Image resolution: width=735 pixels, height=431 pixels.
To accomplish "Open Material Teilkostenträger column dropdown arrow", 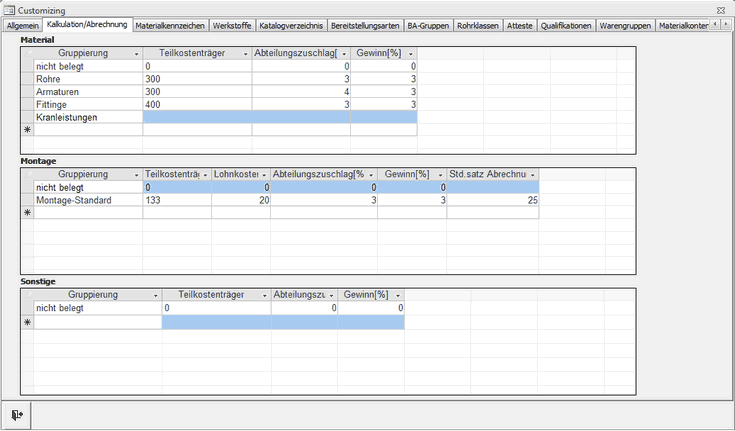I will [245, 53].
